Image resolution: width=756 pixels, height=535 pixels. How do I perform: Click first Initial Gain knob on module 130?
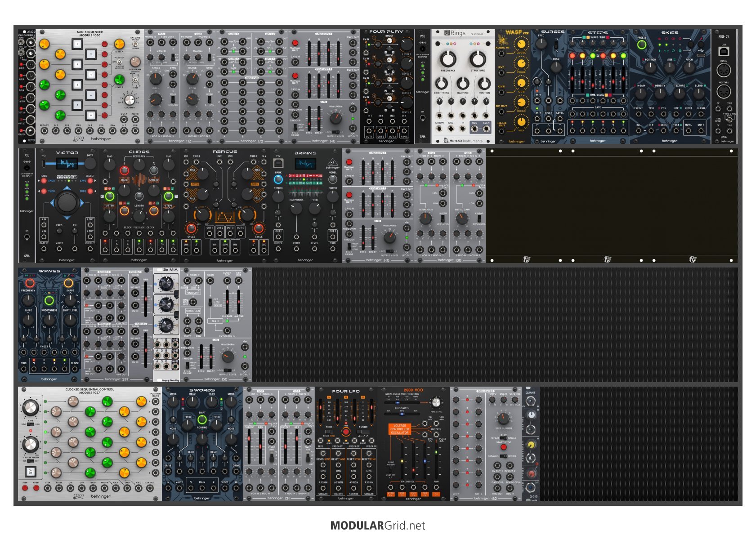[x=425, y=218]
